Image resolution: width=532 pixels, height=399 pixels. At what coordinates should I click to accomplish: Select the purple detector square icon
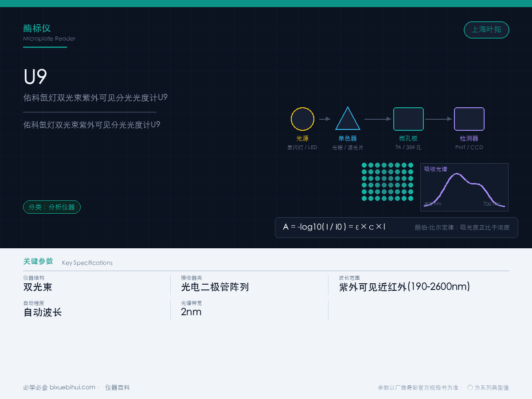[469, 119]
